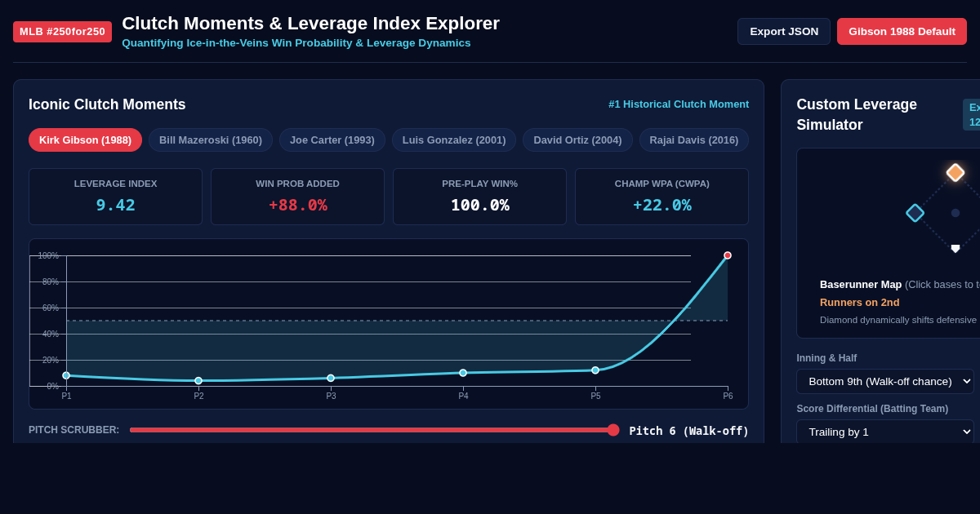The height and width of the screenshot is (514, 980).
Task: Click the #1 Historical Clutch Moment label
Action: 679,104
